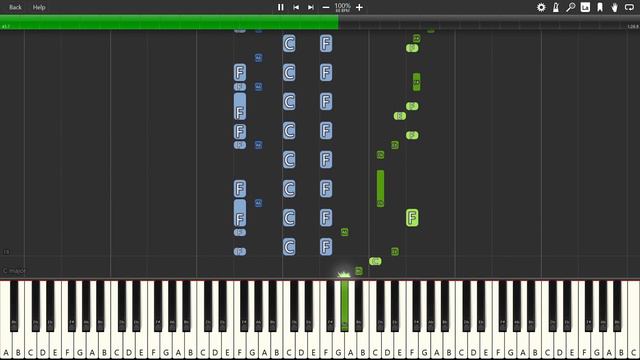Skip back to the previous section

click(x=296, y=7)
